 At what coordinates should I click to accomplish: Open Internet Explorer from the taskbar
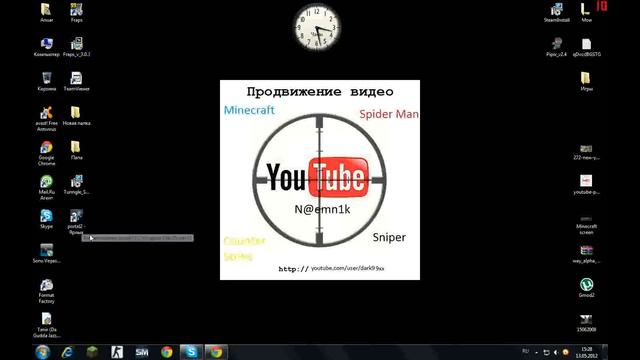coord(67,352)
